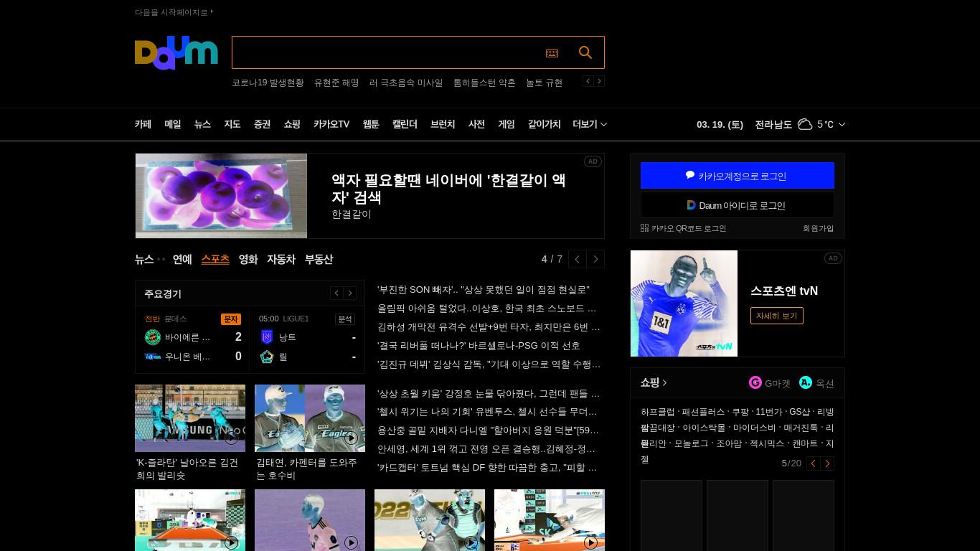
Task: Go to next news section page
Action: tap(595, 259)
